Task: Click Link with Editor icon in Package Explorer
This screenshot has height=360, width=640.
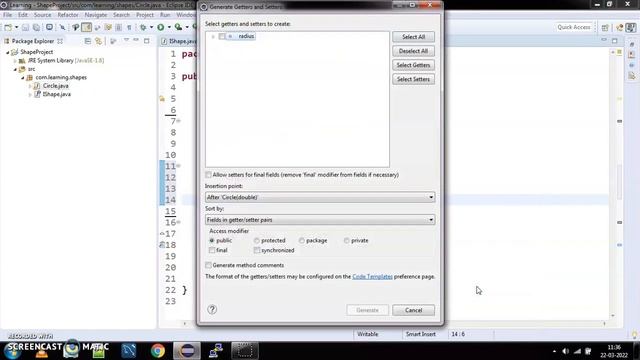Action: click(98, 41)
